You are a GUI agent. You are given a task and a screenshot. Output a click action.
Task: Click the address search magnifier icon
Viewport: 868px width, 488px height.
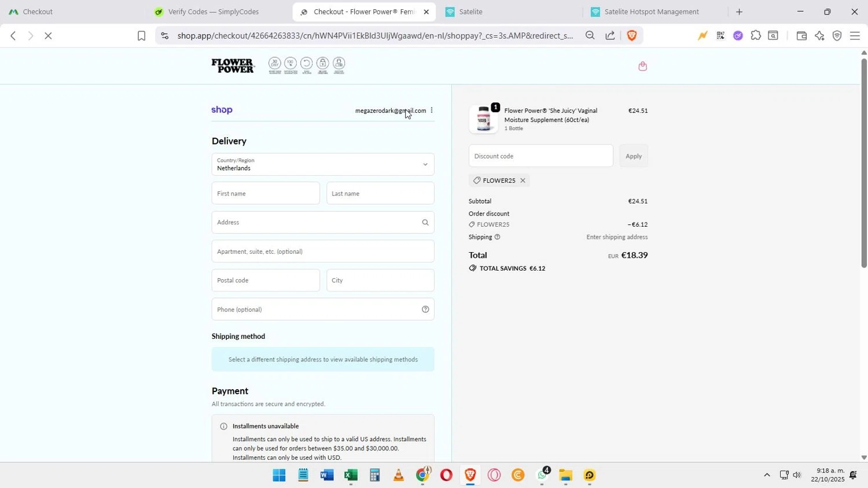click(x=425, y=223)
